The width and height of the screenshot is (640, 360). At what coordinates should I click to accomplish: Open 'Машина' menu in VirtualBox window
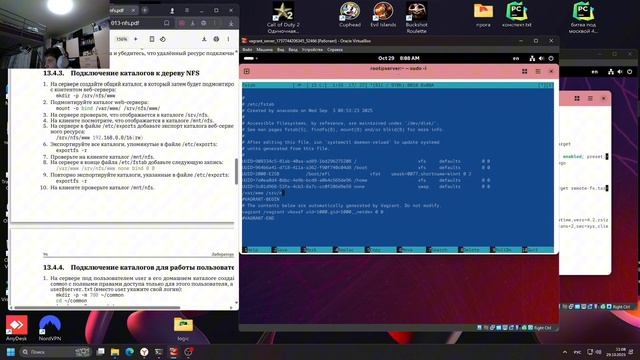point(264,50)
